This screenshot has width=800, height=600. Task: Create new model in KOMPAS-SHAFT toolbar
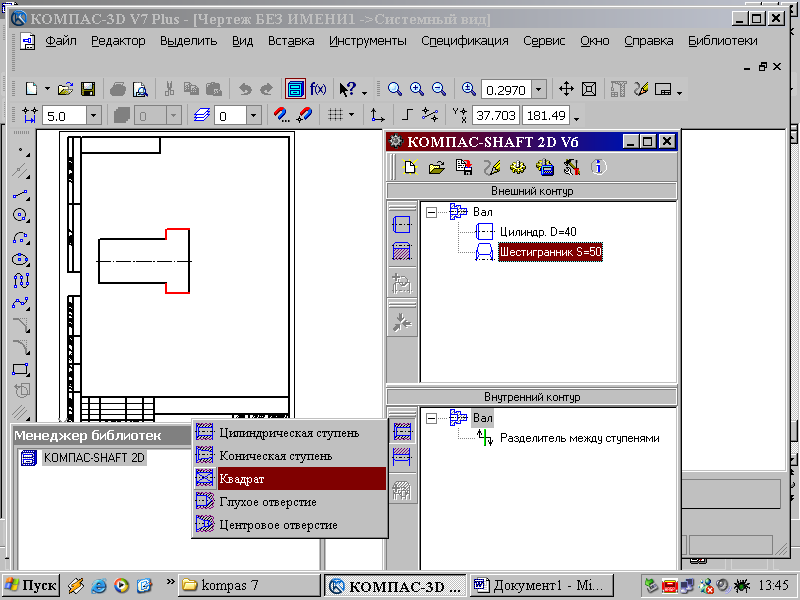[410, 167]
